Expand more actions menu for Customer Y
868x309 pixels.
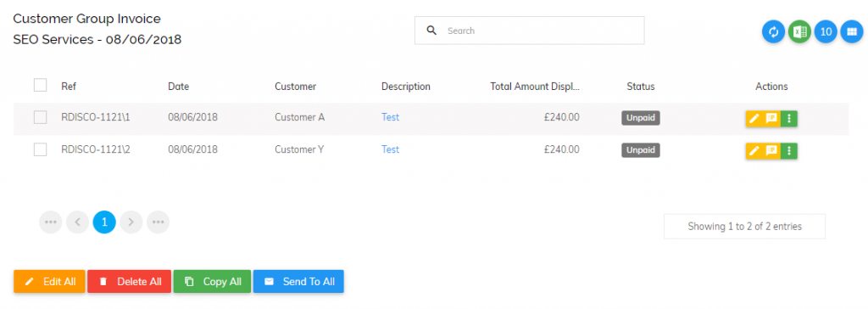(789, 150)
